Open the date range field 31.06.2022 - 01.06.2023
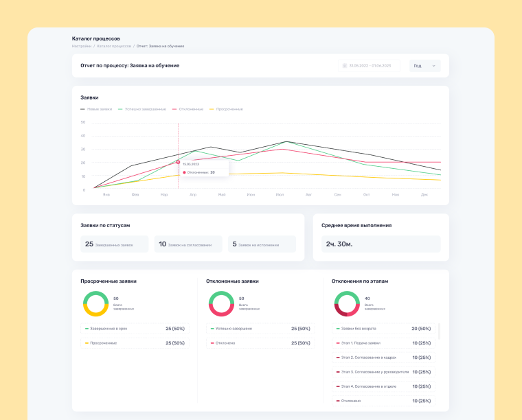Image resolution: width=522 pixels, height=420 pixels. coord(370,66)
